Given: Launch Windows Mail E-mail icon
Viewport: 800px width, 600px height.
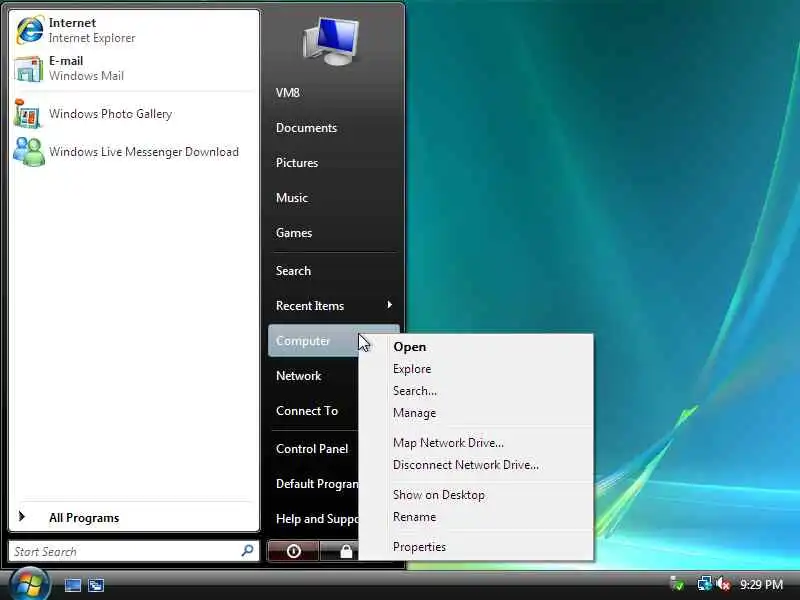Looking at the screenshot, I should click(29, 68).
